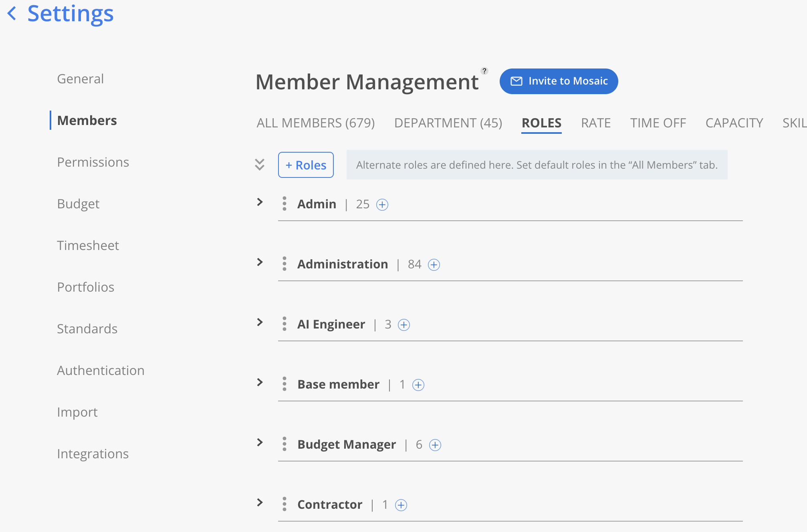Image resolution: width=807 pixels, height=532 pixels.
Task: Click the Invite to Mosaic button
Action: pyautogui.click(x=559, y=81)
